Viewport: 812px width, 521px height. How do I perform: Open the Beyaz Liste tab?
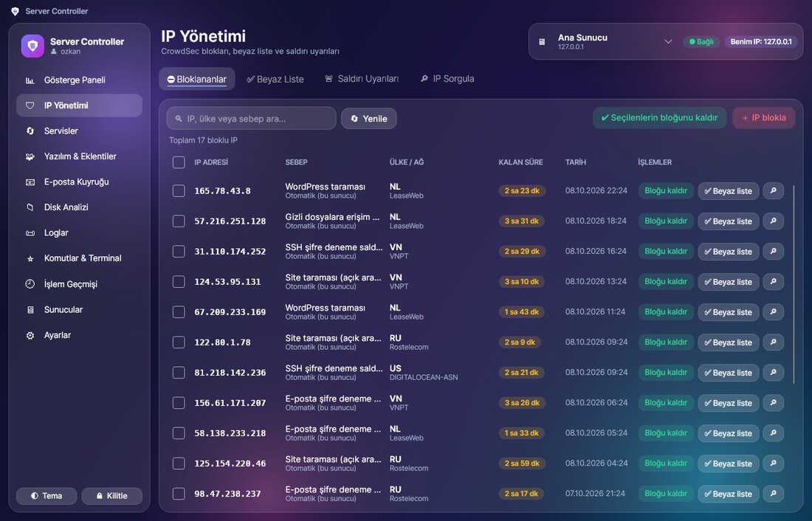tap(275, 79)
